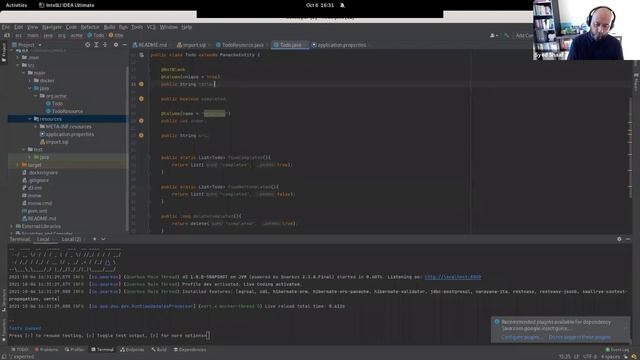This screenshot has width=640, height=360.
Task: Select application.properties in project tree
Action: [x=67, y=134]
